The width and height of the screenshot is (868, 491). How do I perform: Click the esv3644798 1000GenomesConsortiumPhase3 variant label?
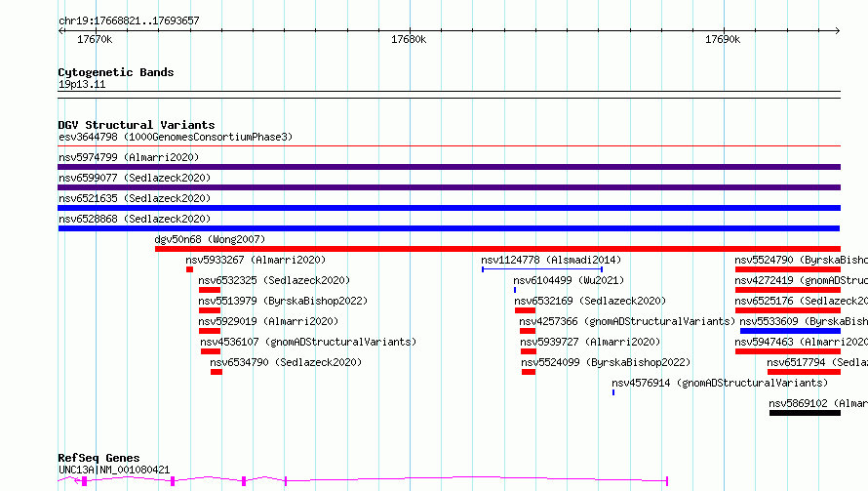tap(176, 137)
